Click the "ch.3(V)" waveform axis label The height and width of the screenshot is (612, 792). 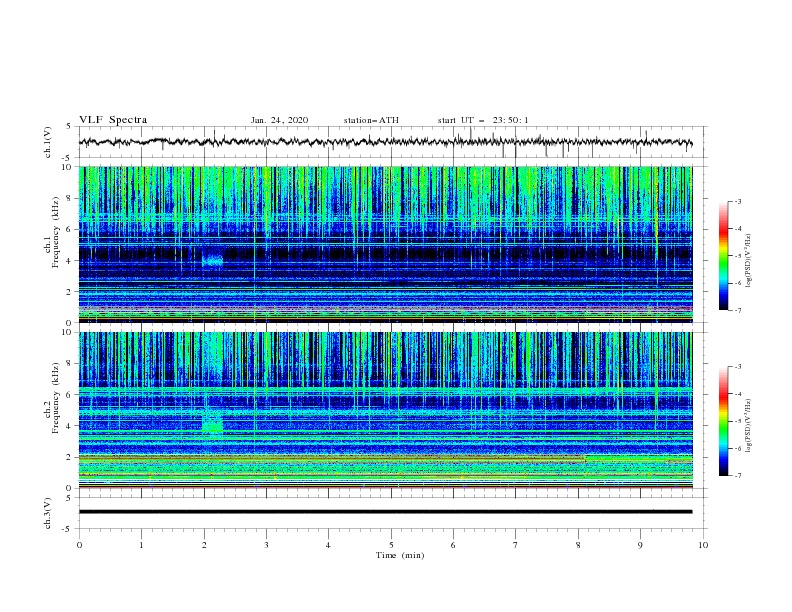tap(48, 513)
